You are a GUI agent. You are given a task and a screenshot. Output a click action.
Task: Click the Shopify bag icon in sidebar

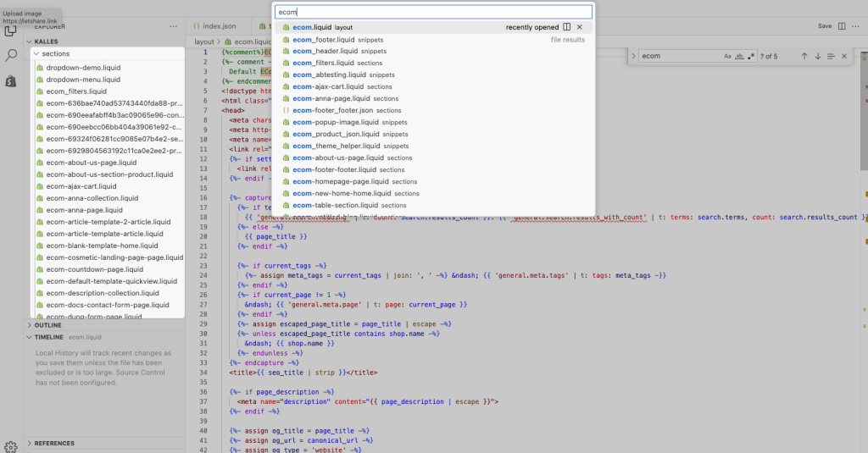pos(11,81)
